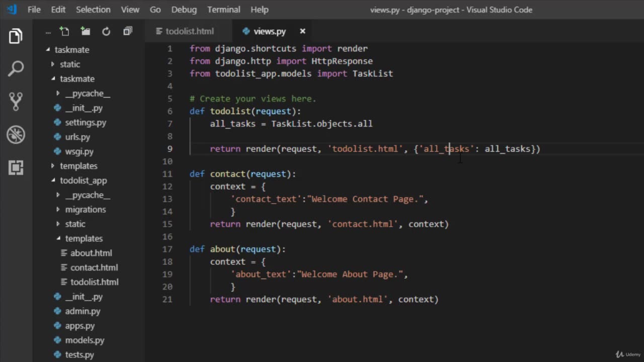Open urls.py in the explorer
The image size is (644, 362).
click(x=77, y=137)
